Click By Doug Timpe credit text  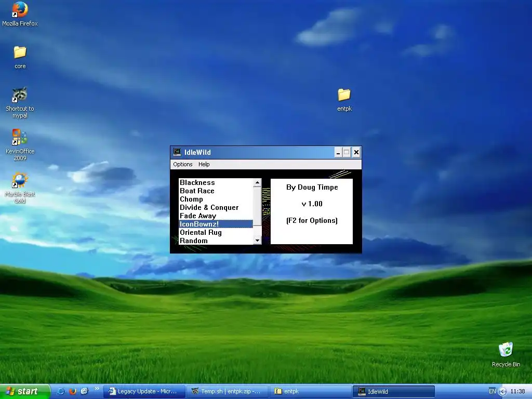(312, 187)
